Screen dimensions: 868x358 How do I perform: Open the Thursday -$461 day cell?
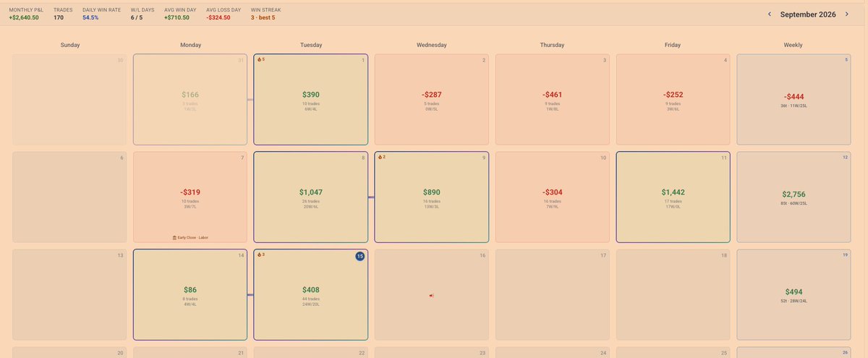click(553, 99)
